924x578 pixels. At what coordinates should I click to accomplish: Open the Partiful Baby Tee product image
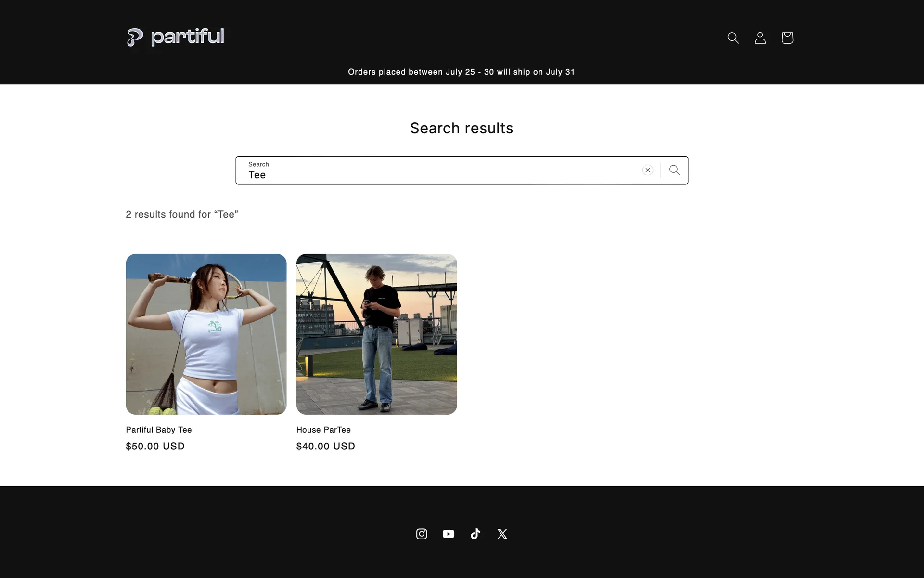[206, 334]
